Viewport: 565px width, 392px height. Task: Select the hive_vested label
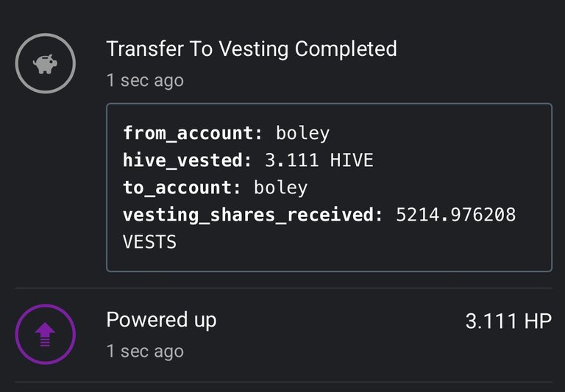click(188, 160)
